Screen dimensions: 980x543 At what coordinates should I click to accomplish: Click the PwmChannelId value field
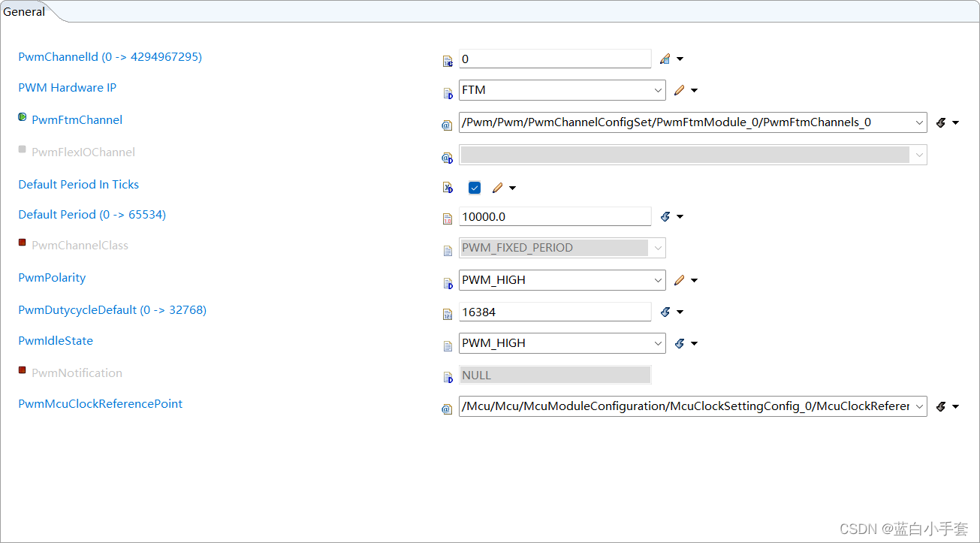click(x=555, y=59)
